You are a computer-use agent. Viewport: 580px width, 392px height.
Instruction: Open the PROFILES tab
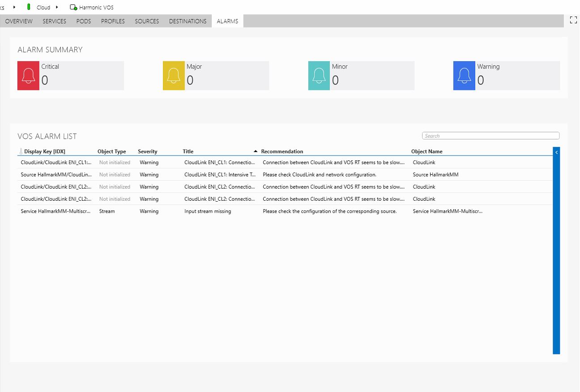[113, 21]
